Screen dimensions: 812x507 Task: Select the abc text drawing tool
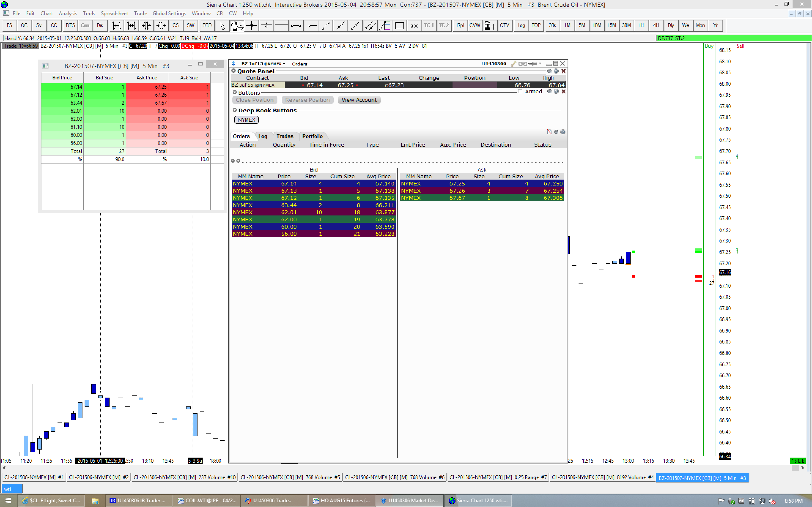pos(414,26)
